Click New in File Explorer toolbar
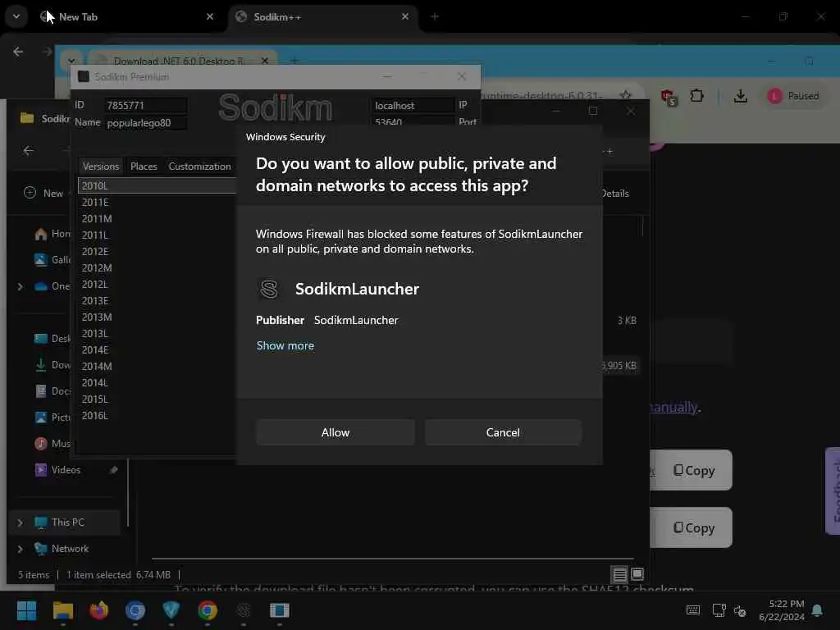 (44, 193)
